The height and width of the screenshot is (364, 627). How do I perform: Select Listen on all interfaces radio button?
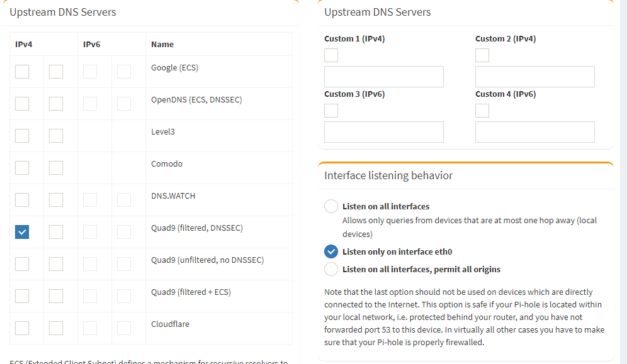click(331, 206)
